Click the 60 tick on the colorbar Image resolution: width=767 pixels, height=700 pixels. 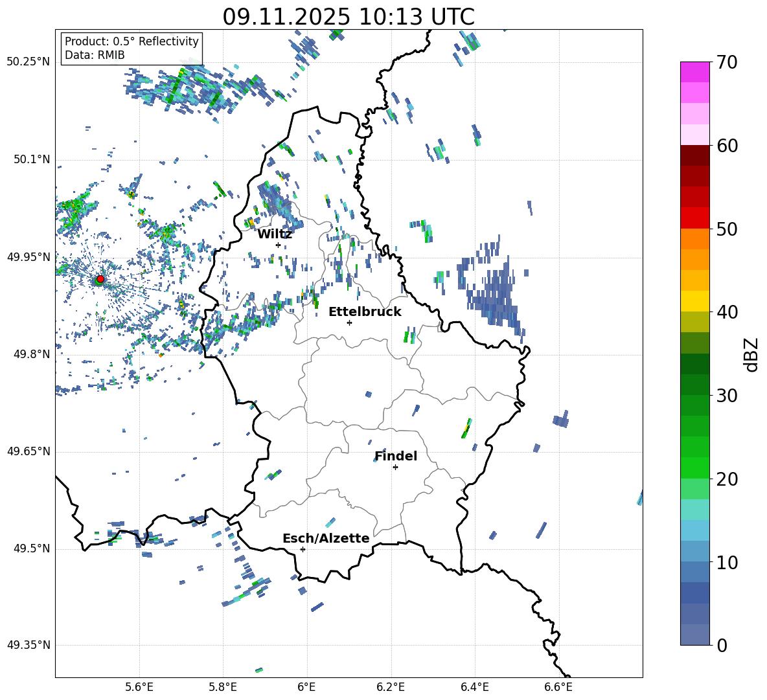click(x=727, y=146)
